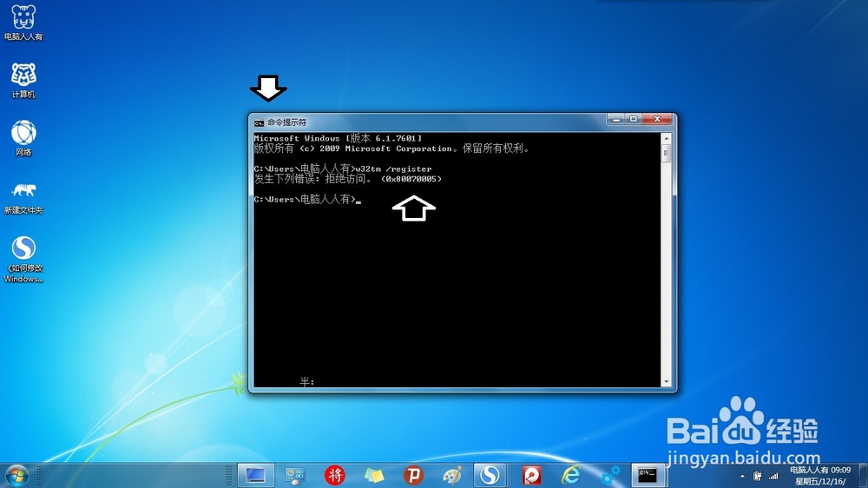Open the red screen recorder taskbar icon
Image resolution: width=868 pixels, height=488 pixels.
click(x=531, y=475)
